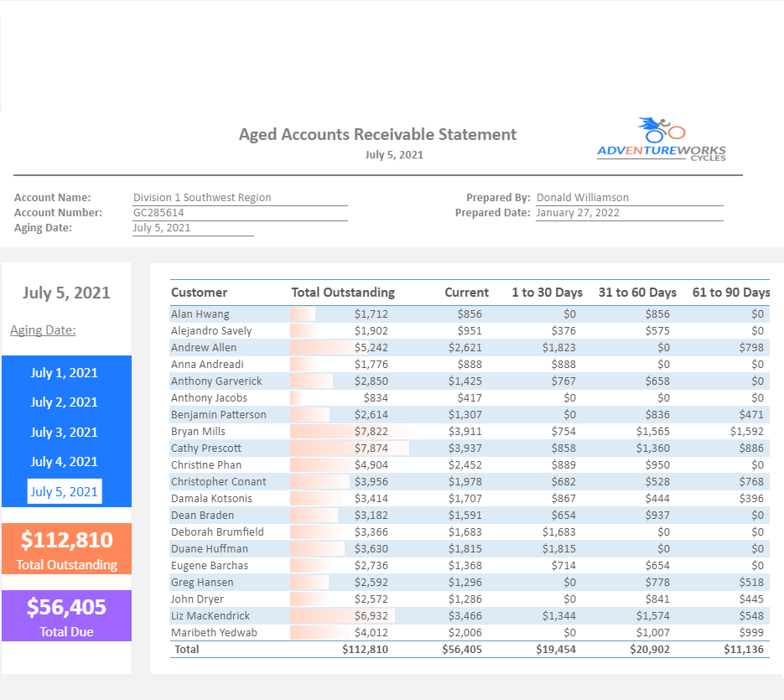The height and width of the screenshot is (700, 784).
Task: Click the $56,405 Total Due card
Action: click(66, 615)
